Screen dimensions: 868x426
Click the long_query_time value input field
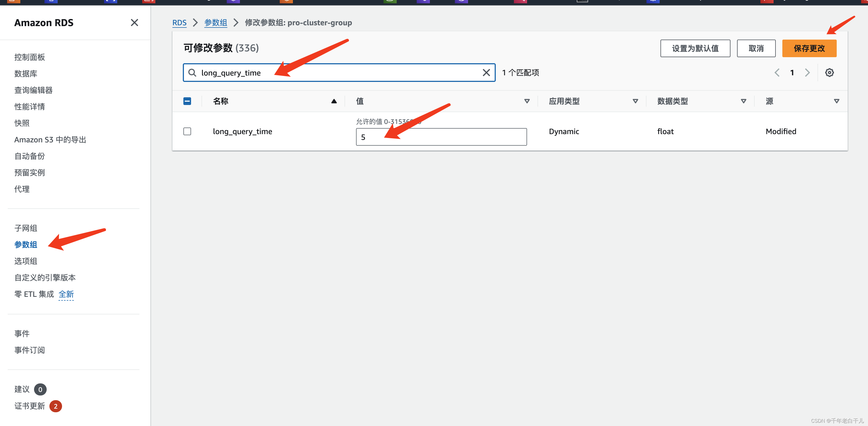[441, 137]
